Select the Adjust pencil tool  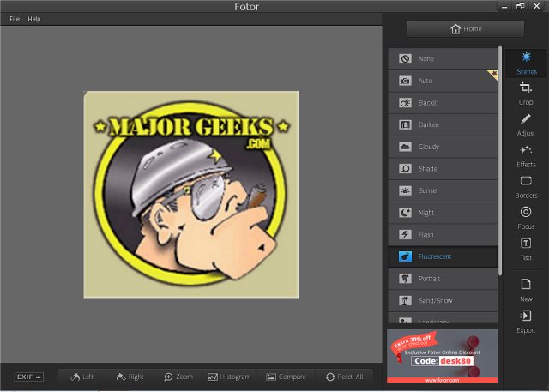526,124
